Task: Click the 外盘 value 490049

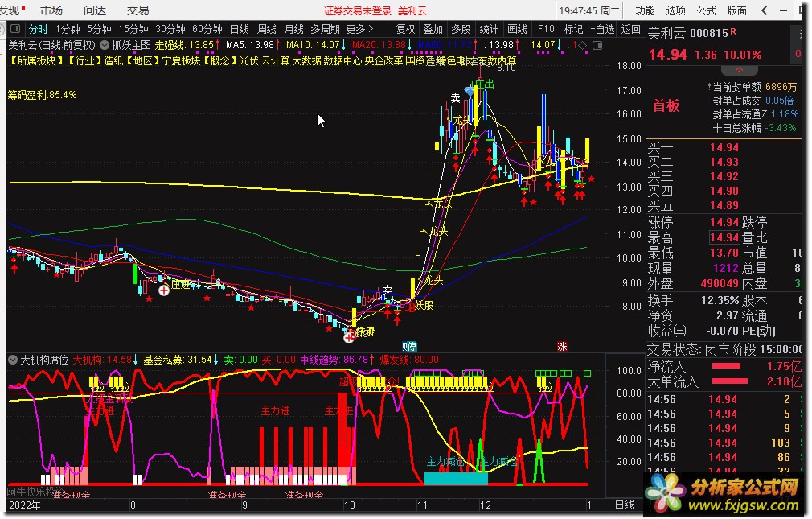Action: (x=720, y=283)
